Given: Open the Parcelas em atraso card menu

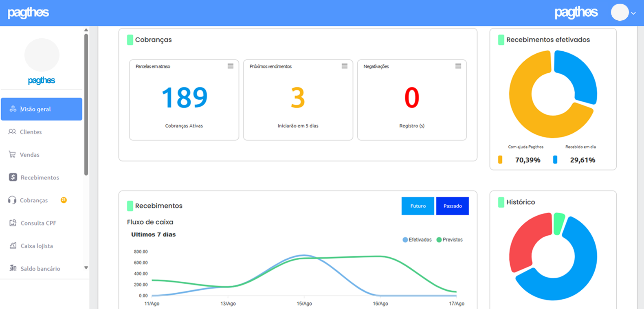Looking at the screenshot, I should pyautogui.click(x=231, y=66).
